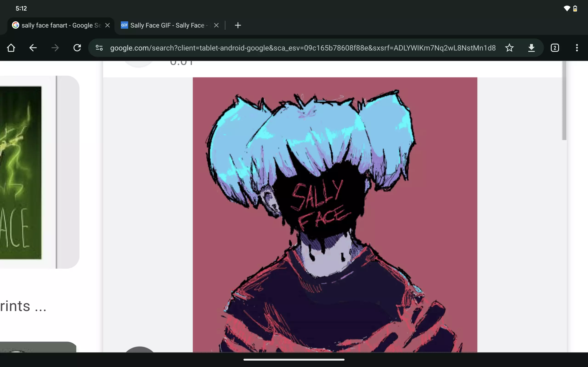Open the site settings icon in address bar
Image resolution: width=588 pixels, height=367 pixels.
click(x=99, y=48)
